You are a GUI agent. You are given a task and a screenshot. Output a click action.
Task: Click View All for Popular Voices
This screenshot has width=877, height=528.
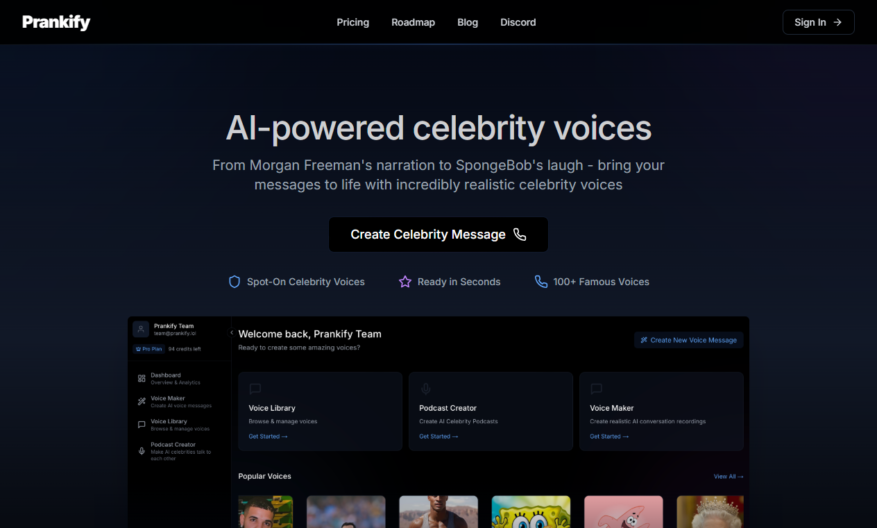click(x=728, y=477)
